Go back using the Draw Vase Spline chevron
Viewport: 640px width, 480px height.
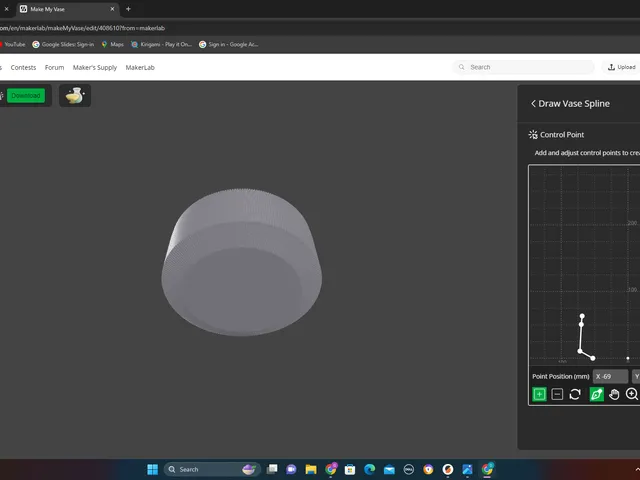(x=533, y=104)
